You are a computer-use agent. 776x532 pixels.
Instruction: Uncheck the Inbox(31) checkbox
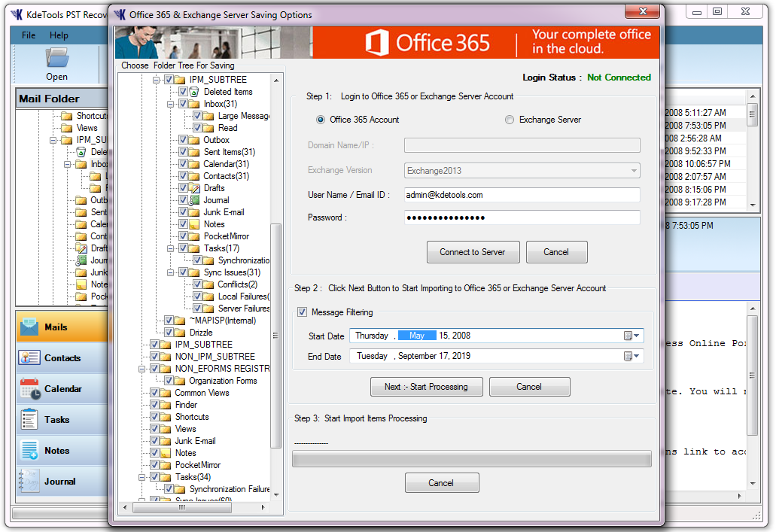[183, 104]
